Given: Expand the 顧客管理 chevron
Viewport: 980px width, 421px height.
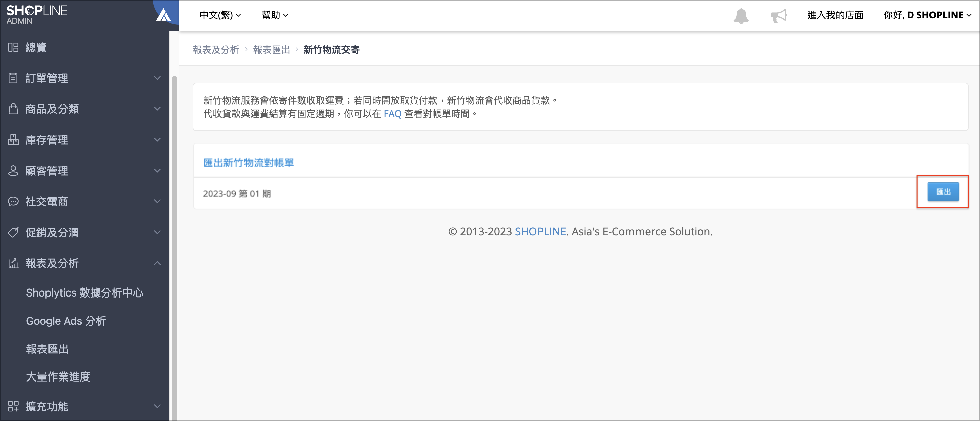Looking at the screenshot, I should point(157,171).
